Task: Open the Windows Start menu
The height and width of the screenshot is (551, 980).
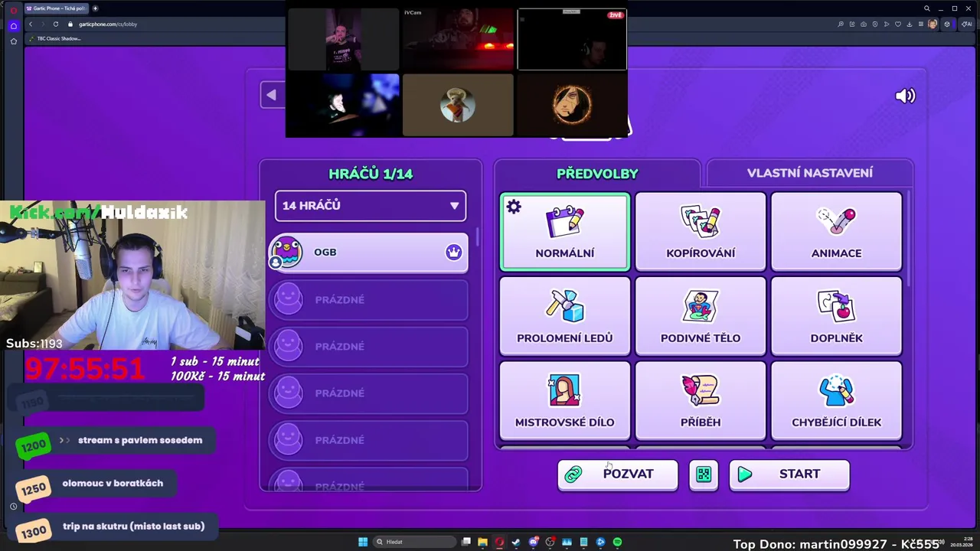Action: tap(363, 542)
